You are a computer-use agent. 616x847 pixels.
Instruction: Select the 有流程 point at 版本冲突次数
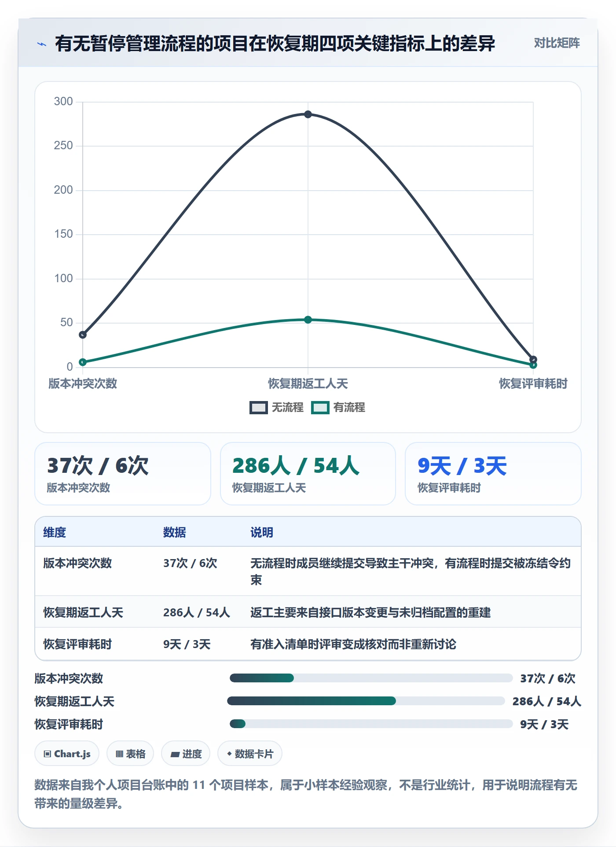[x=83, y=362]
